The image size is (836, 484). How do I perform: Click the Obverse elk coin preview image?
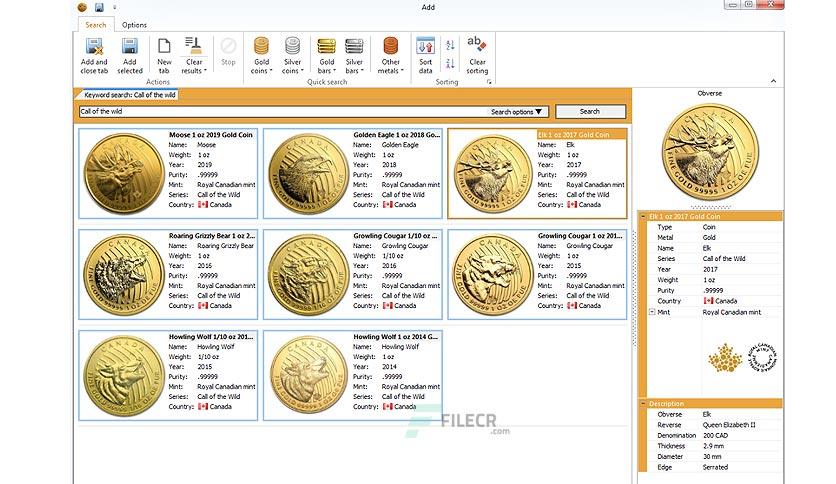(710, 152)
